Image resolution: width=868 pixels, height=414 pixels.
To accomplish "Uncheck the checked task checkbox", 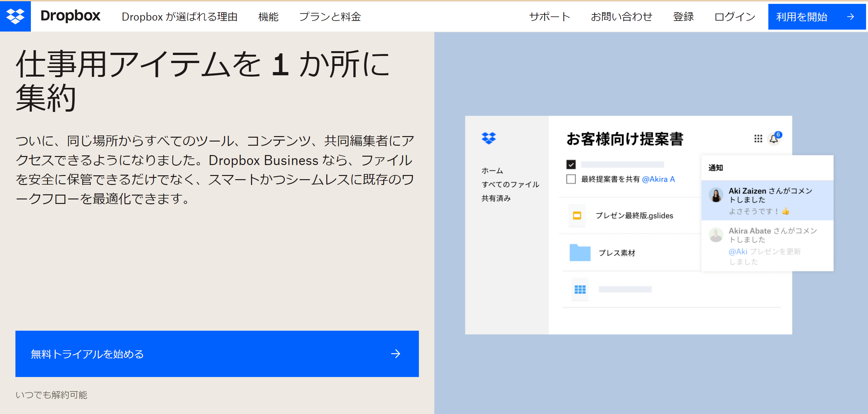I will [571, 164].
